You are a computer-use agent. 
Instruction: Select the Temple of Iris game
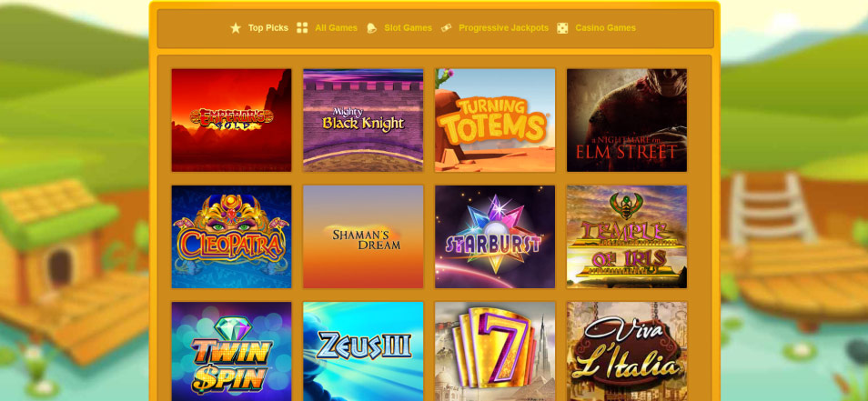(x=627, y=236)
